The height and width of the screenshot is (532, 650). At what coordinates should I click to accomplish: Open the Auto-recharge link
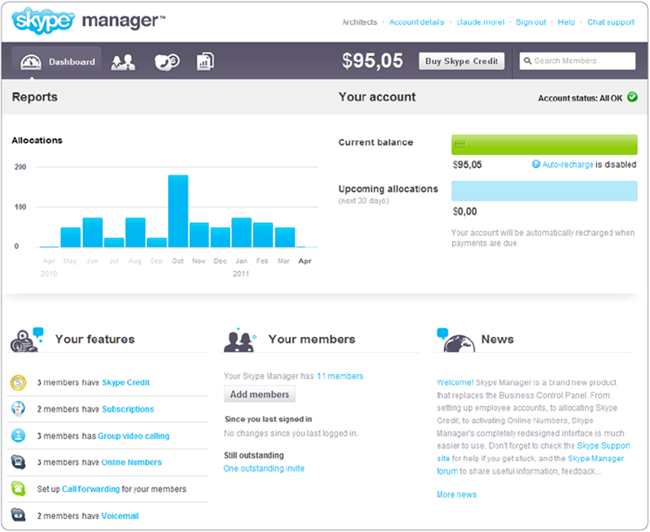pyautogui.click(x=568, y=165)
